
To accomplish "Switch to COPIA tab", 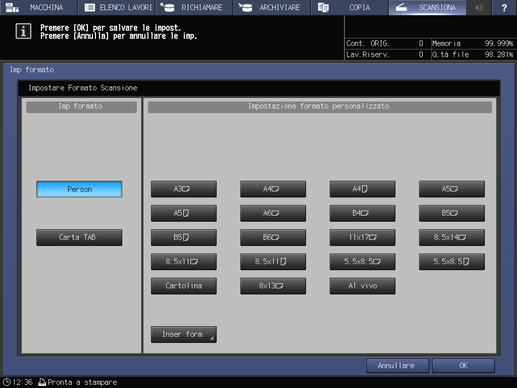I will point(350,7).
